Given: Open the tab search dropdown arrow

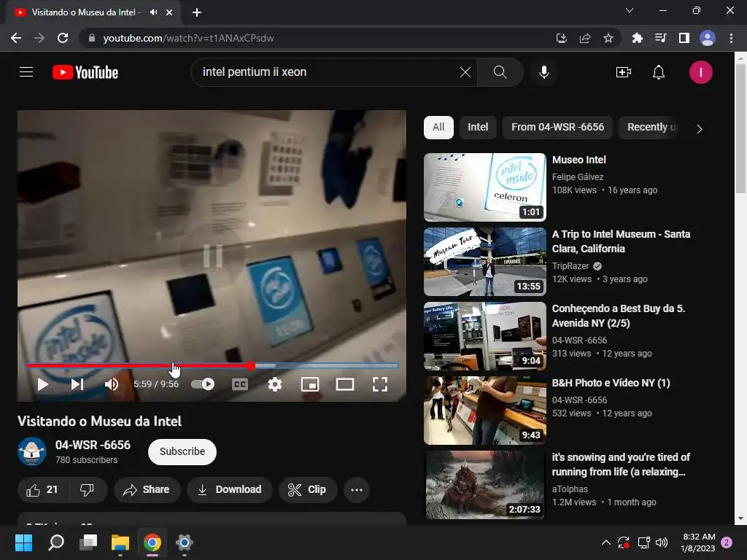Looking at the screenshot, I should 630,10.
